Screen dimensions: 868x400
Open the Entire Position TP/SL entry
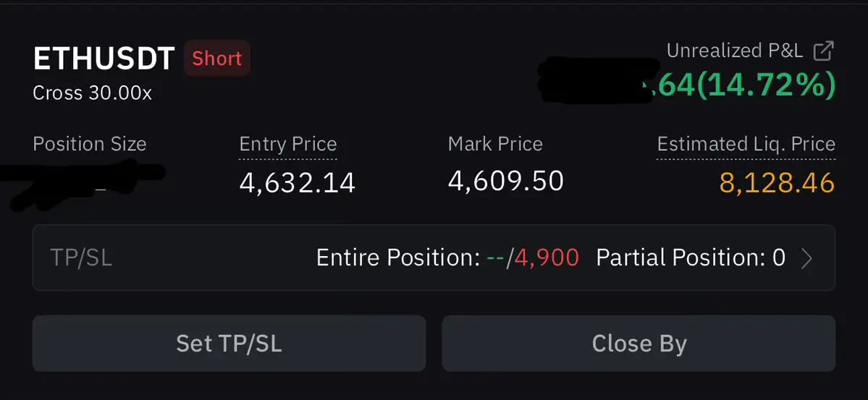point(448,258)
